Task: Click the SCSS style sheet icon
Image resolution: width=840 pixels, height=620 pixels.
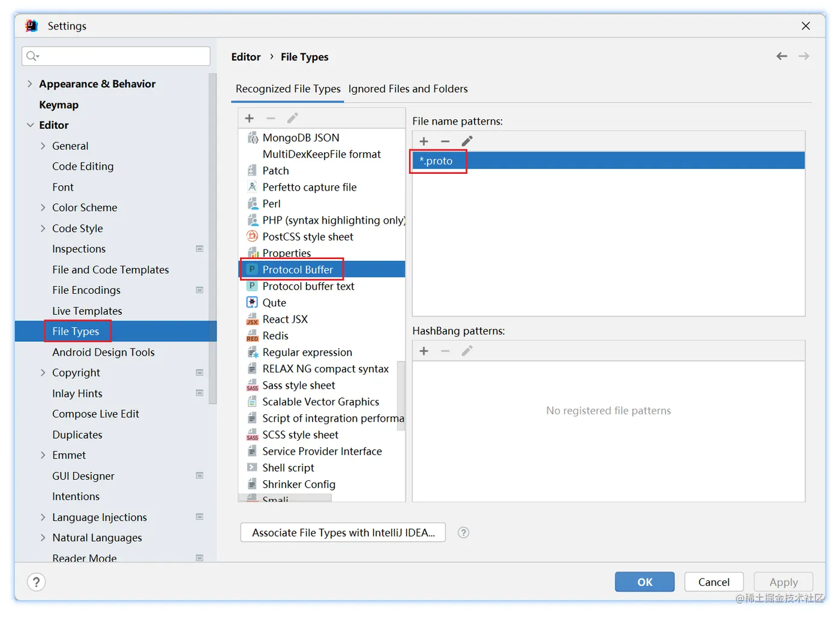Action: click(253, 435)
